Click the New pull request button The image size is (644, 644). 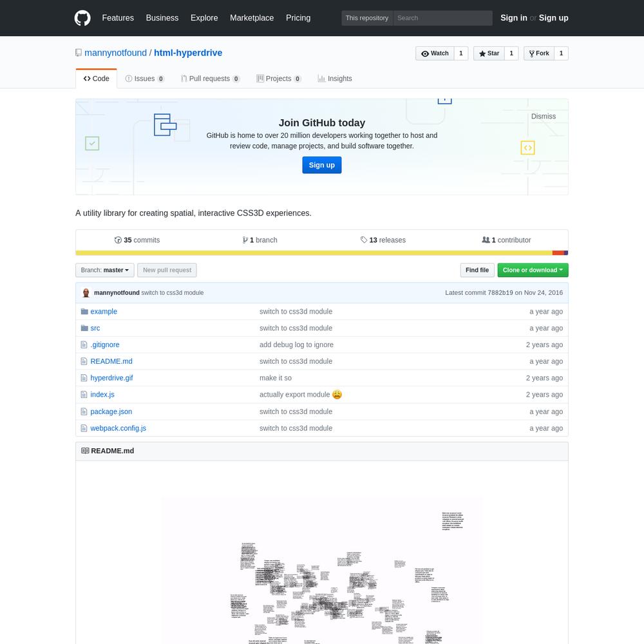167,270
